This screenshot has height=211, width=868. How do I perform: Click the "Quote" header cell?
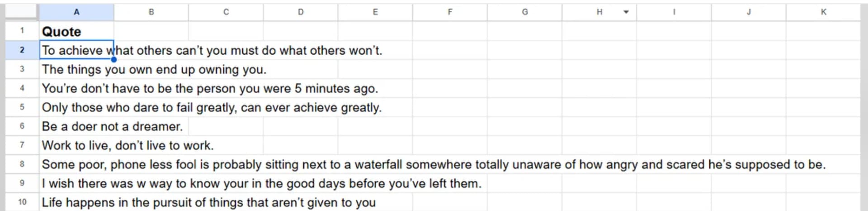tap(76, 32)
